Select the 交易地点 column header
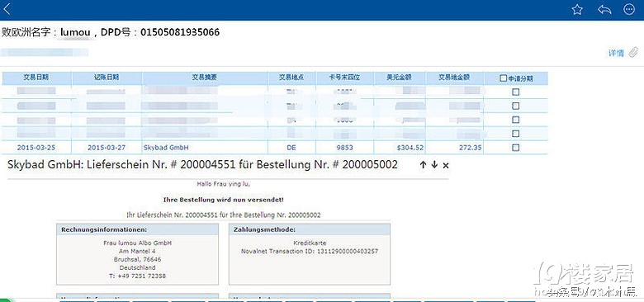This screenshot has width=644, height=302. (291, 78)
